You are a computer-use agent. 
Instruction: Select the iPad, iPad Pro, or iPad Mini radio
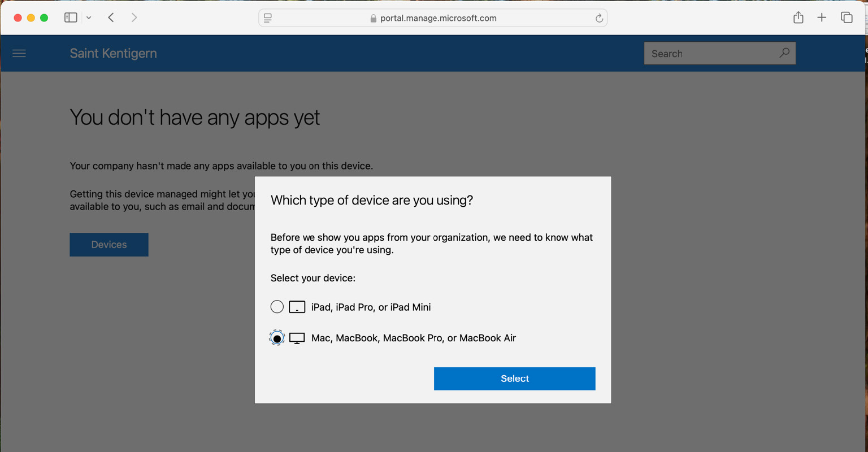tap(277, 307)
